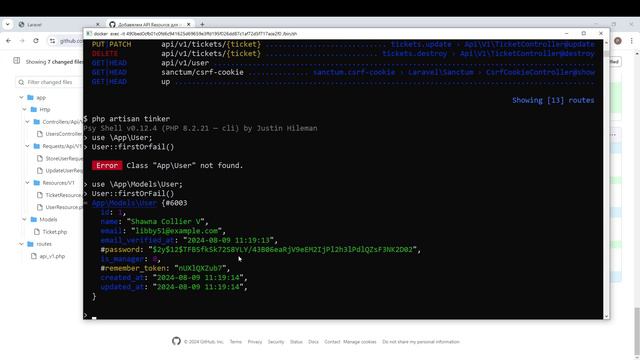Click the sanctum/csrf-cookie route row
640x360 pixels.
point(343,72)
